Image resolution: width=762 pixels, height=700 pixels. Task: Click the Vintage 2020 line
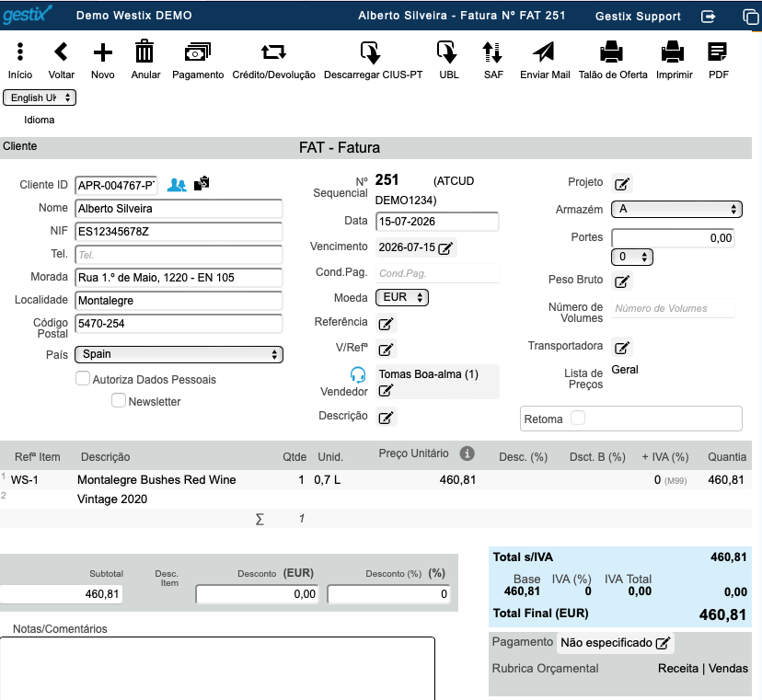tap(112, 499)
